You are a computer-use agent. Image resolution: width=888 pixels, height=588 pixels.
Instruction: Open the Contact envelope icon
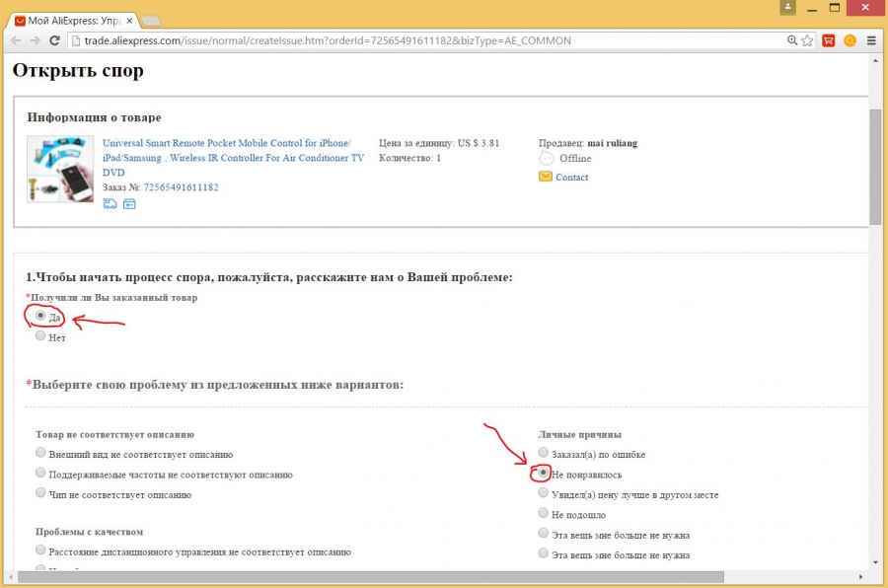coord(546,177)
